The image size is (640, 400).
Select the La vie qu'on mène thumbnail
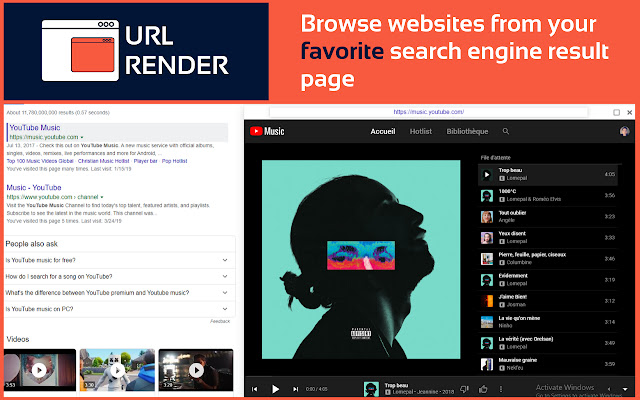point(487,322)
